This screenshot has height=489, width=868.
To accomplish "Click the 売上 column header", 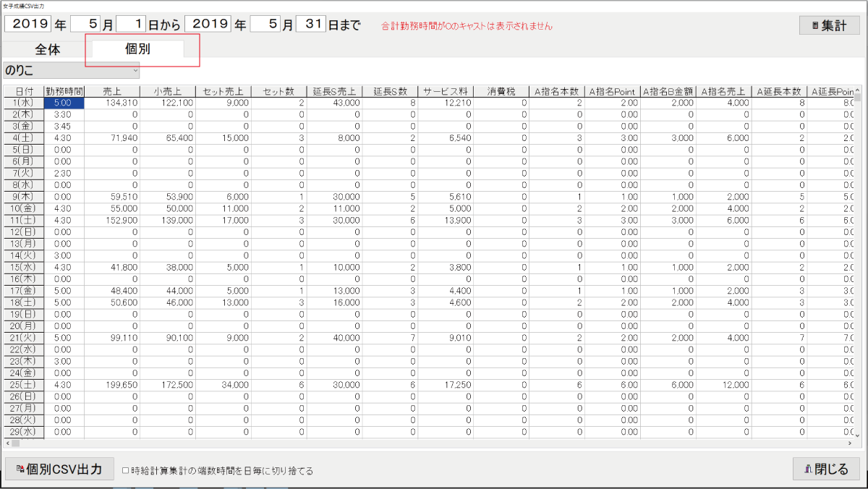I will [x=112, y=92].
